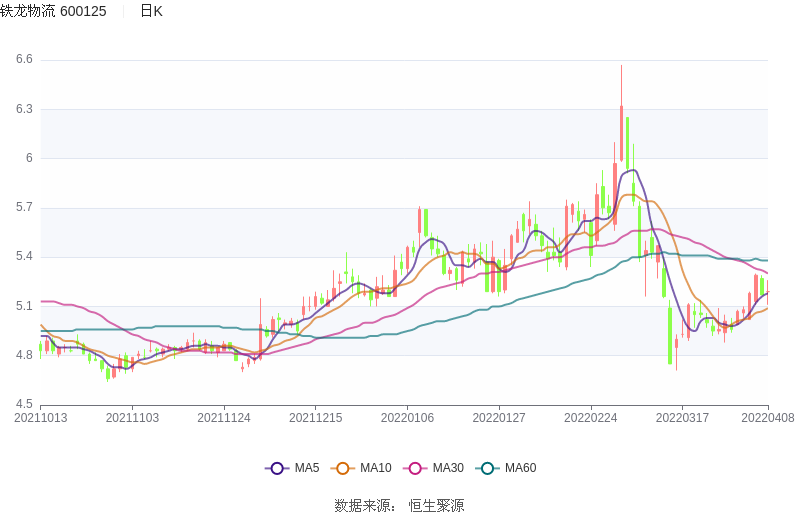
Task: Pick the 20211215 date axis label
Action: 316,418
